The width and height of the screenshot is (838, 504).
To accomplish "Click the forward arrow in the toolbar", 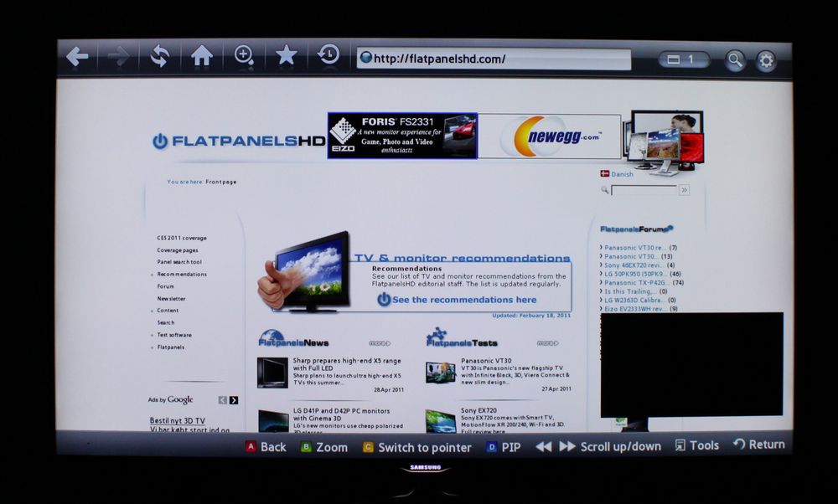I will coord(118,57).
